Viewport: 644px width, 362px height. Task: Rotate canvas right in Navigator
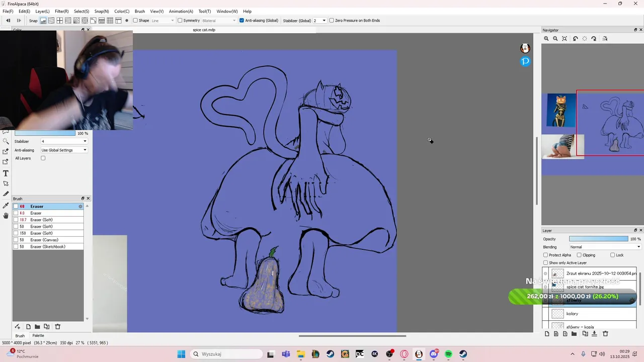[x=594, y=39]
